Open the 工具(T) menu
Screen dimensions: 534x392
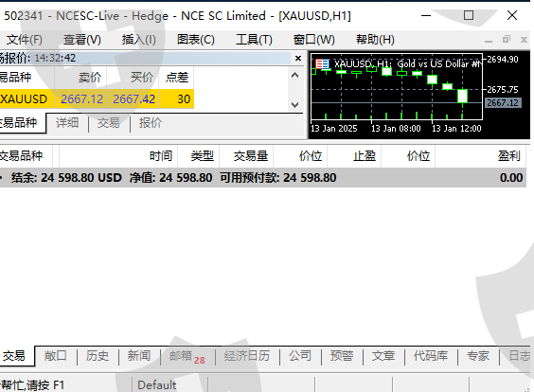pyautogui.click(x=254, y=40)
